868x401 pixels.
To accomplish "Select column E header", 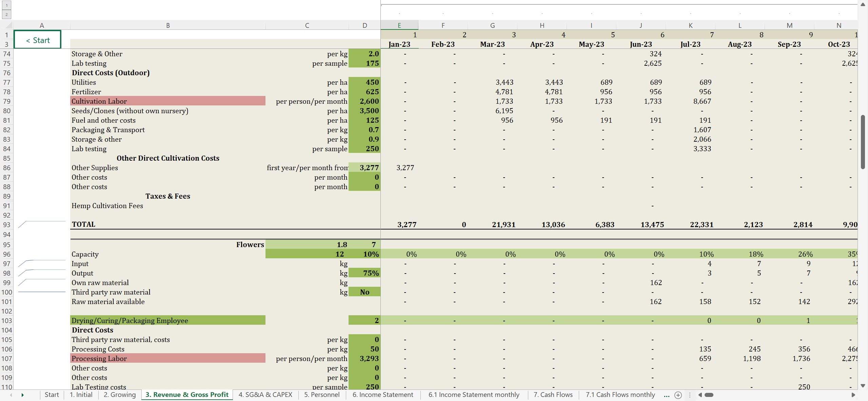I will point(399,25).
